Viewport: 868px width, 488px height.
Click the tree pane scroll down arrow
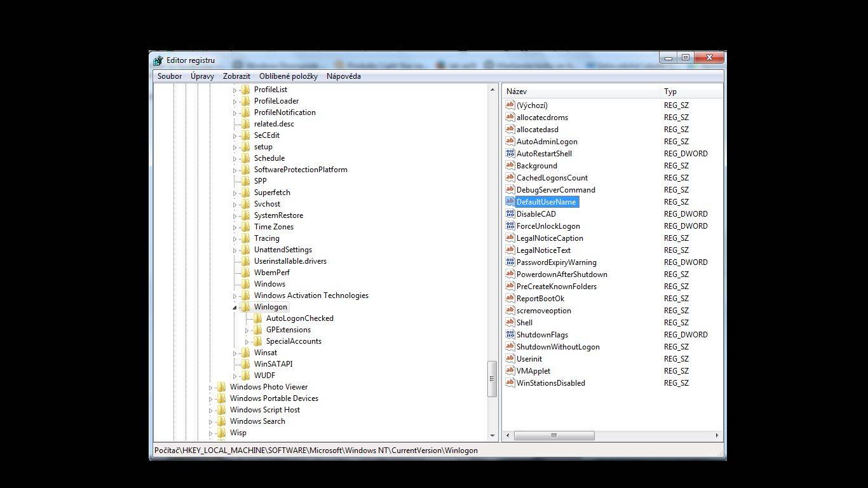(492, 435)
